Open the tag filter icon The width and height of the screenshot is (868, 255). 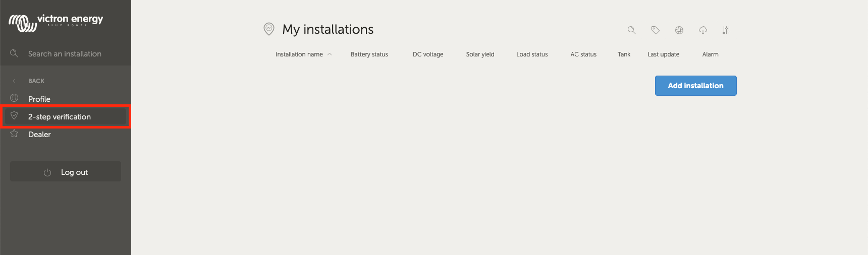655,30
